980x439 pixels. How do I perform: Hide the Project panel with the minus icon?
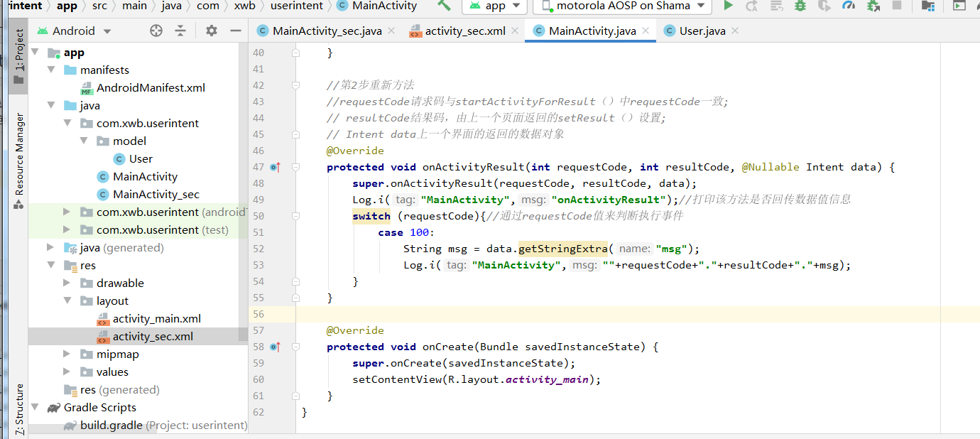point(234,31)
